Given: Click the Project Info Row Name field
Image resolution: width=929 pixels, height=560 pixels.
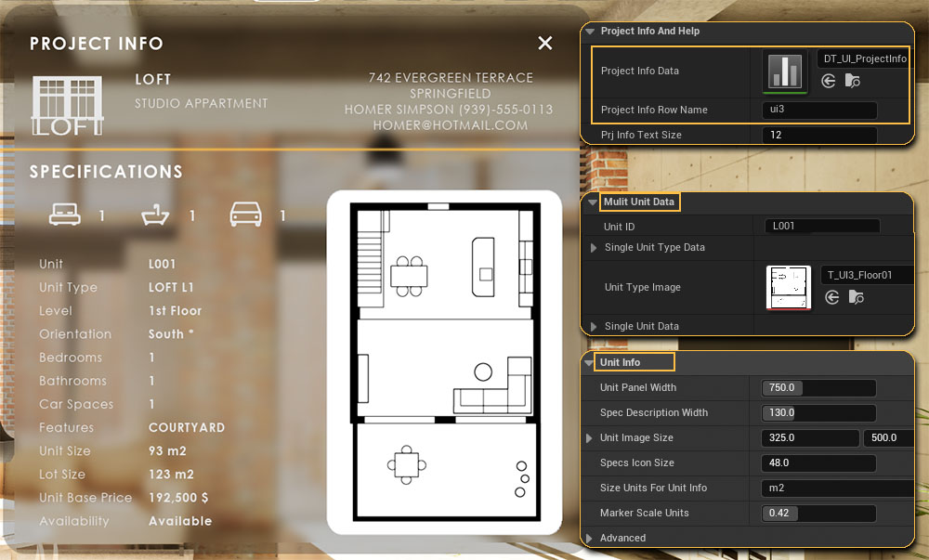Looking at the screenshot, I should coord(818,110).
